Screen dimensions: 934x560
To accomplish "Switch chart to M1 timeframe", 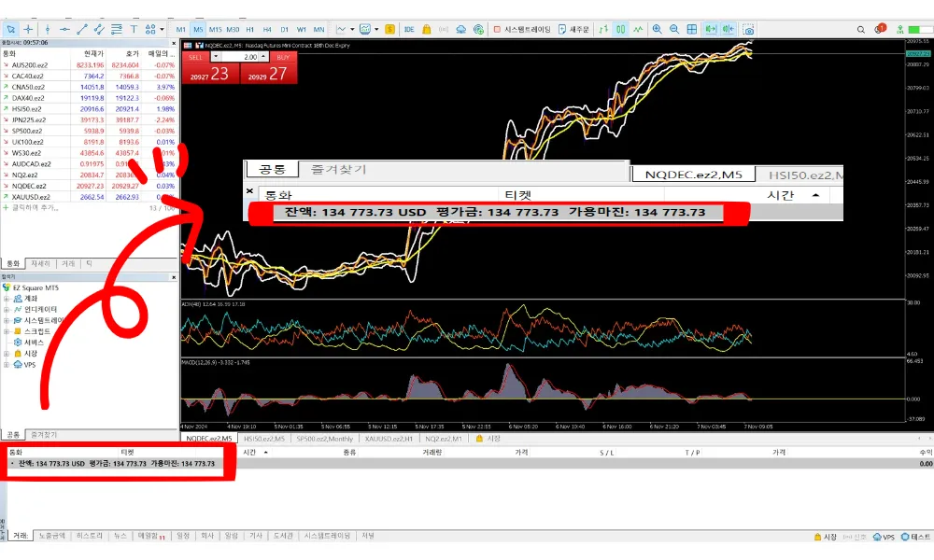I will (180, 29).
